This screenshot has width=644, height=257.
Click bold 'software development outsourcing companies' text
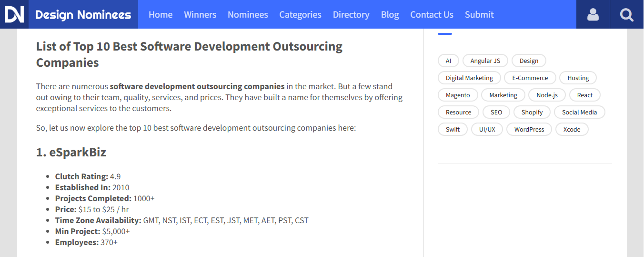pyautogui.click(x=197, y=87)
